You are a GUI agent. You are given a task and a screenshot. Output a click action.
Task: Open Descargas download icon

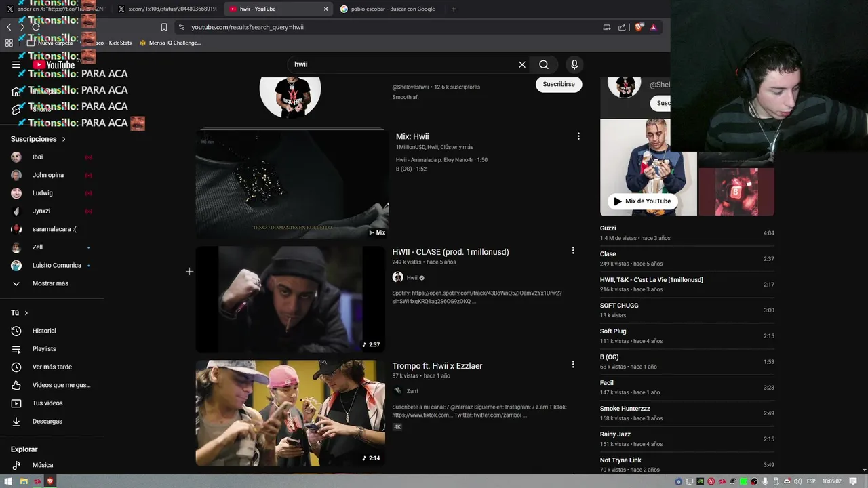(x=16, y=421)
